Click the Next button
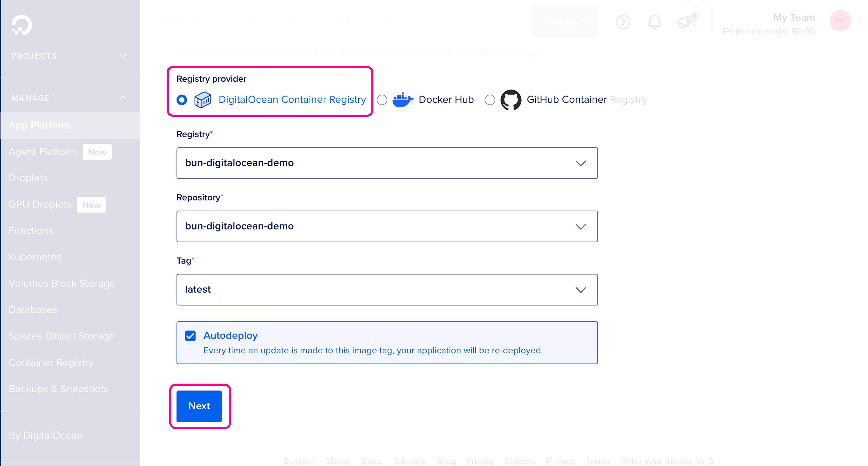Screen dimensions: 868x466 (x=199, y=406)
